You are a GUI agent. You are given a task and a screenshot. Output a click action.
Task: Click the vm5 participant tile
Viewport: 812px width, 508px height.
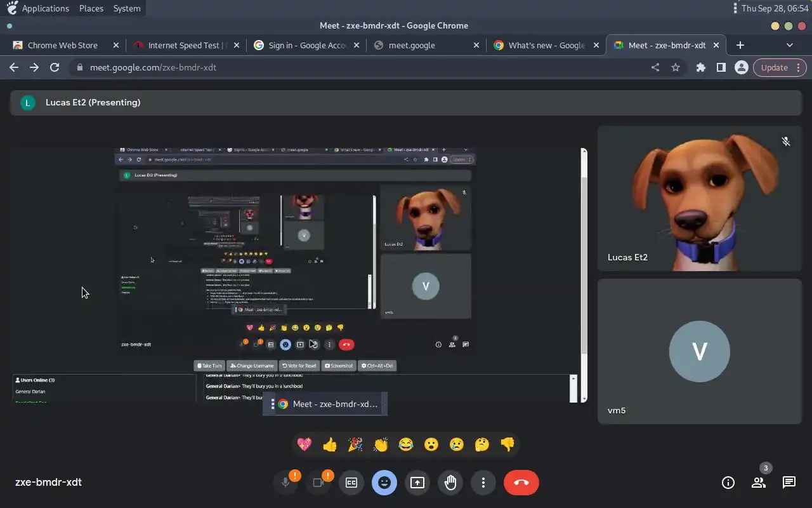(x=700, y=351)
